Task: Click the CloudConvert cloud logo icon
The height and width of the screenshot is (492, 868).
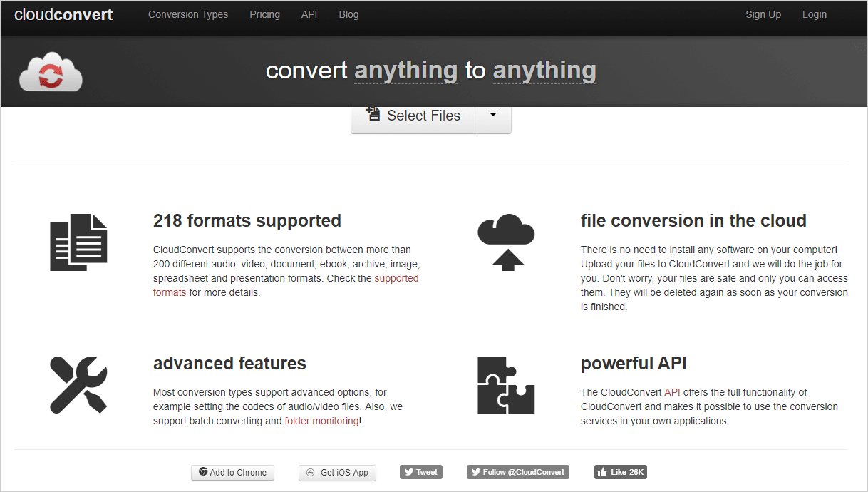Action: tap(51, 72)
